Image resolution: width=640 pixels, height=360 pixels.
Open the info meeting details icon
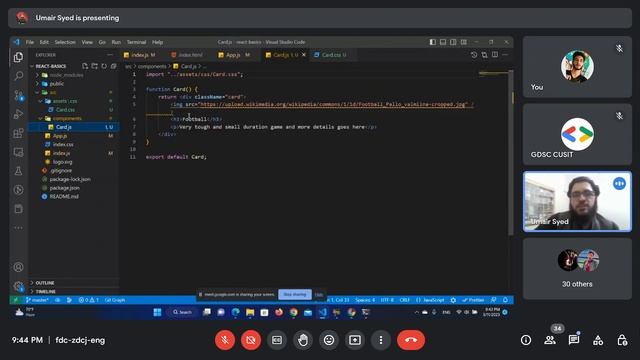coord(526,340)
